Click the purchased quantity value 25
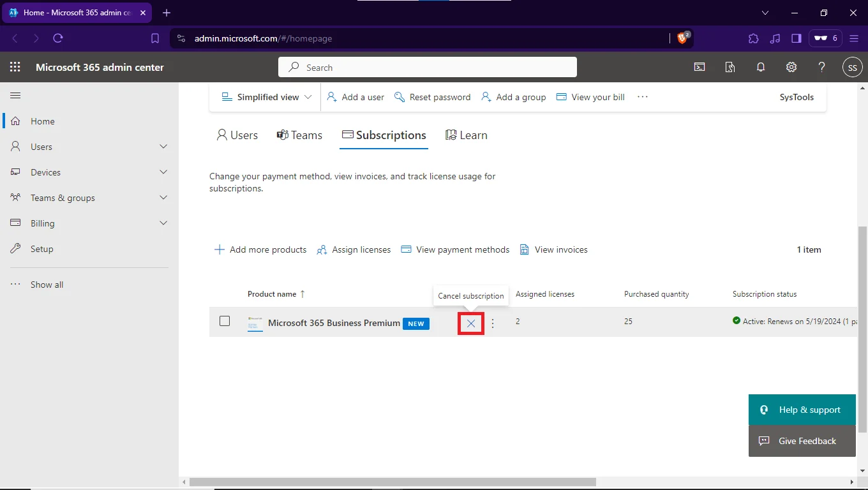 coord(629,321)
